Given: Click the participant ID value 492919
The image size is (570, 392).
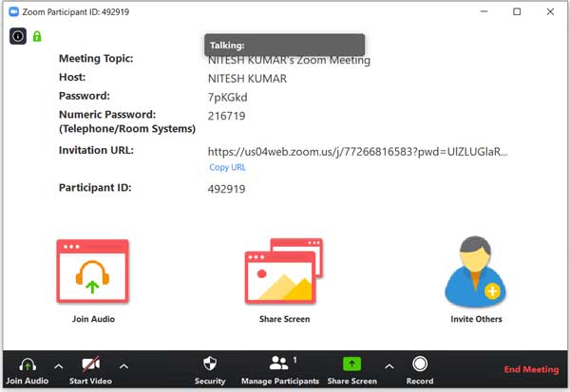Looking at the screenshot, I should [x=226, y=189].
